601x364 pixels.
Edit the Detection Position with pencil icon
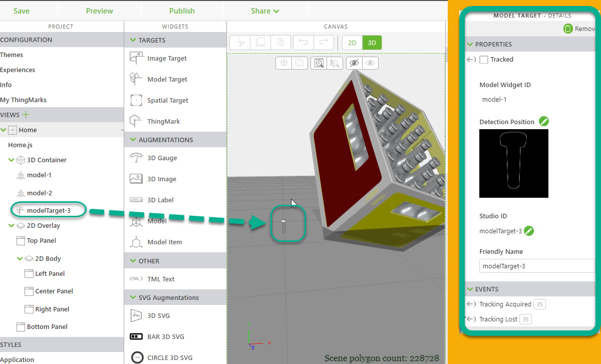click(544, 122)
